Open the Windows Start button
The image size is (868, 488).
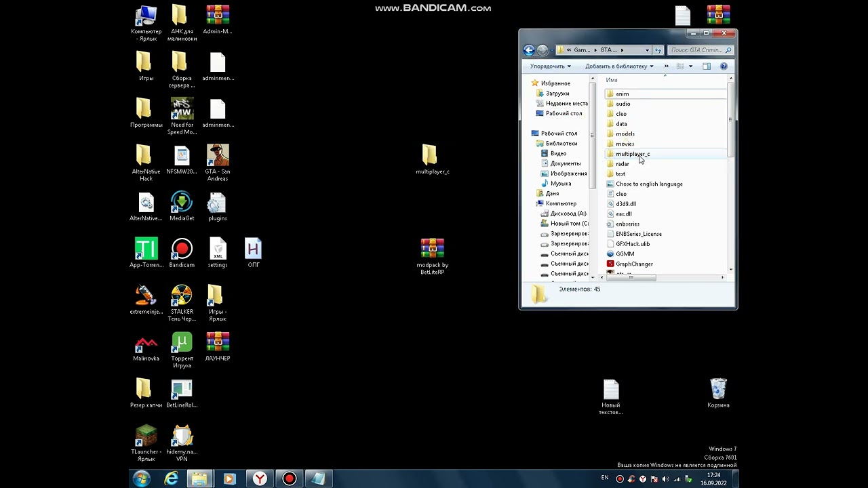(142, 479)
